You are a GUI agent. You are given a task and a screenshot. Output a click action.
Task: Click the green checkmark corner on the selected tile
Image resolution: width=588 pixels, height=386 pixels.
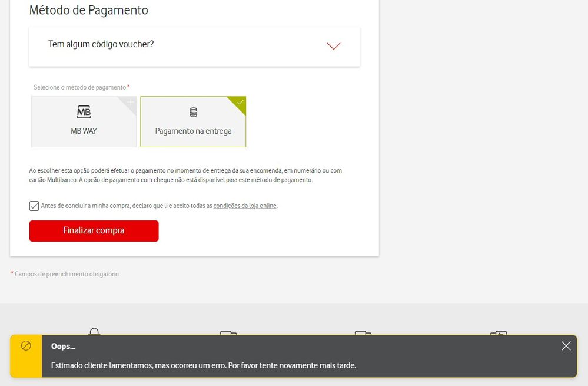pos(240,103)
